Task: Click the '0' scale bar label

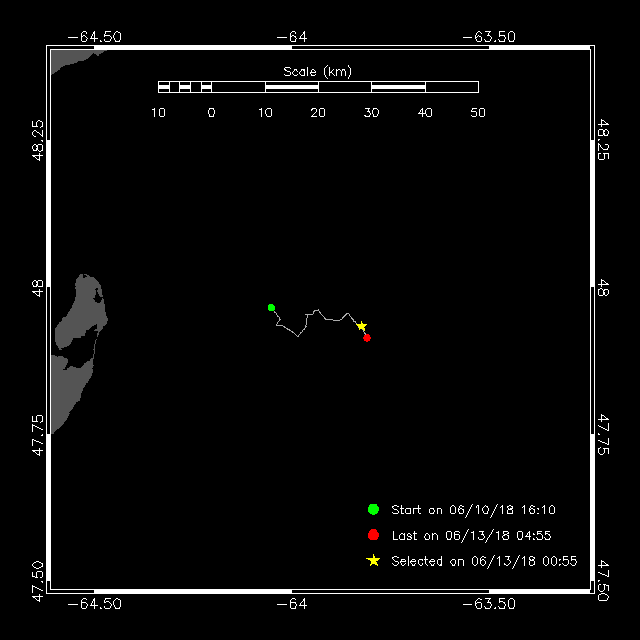Action: coord(211,113)
